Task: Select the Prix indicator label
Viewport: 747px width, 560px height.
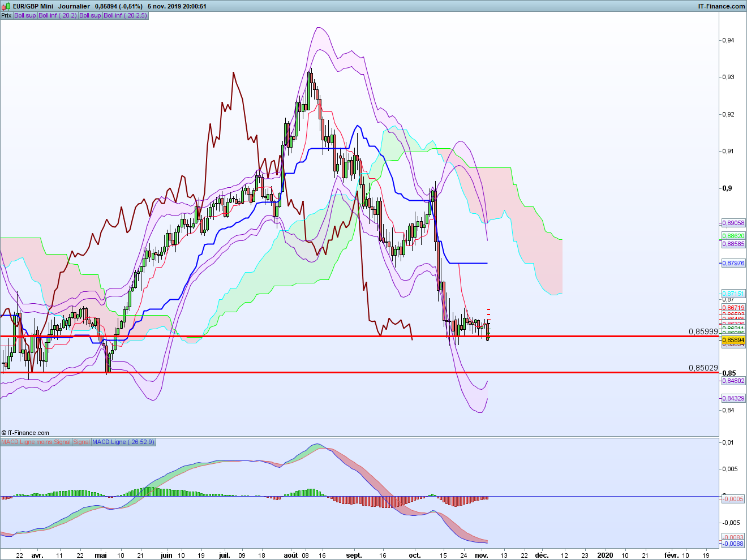Action: click(x=6, y=15)
